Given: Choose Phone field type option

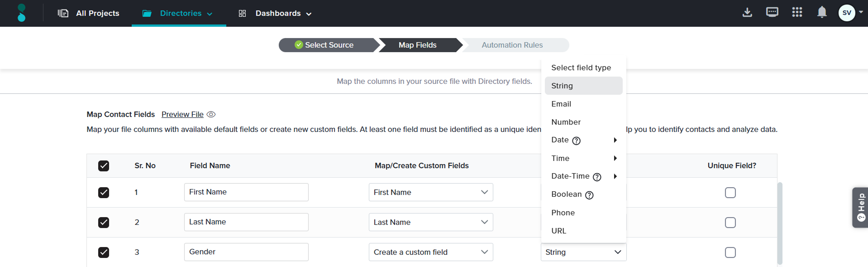Looking at the screenshot, I should point(563,213).
